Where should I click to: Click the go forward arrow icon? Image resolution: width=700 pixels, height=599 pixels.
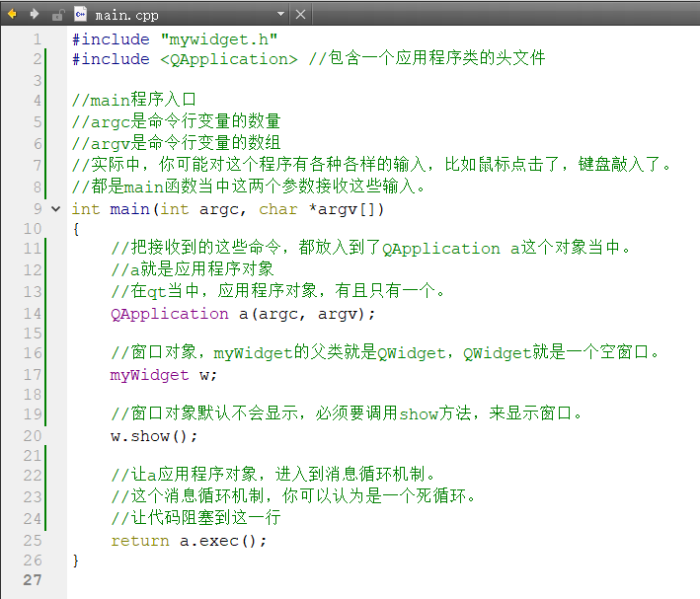pyautogui.click(x=35, y=15)
